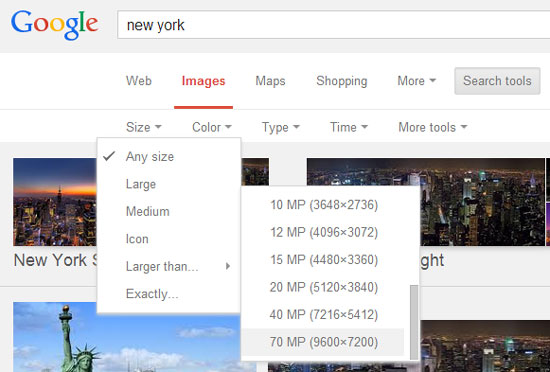Image resolution: width=550 pixels, height=372 pixels.
Task: Click the Google logo
Action: pos(54,25)
